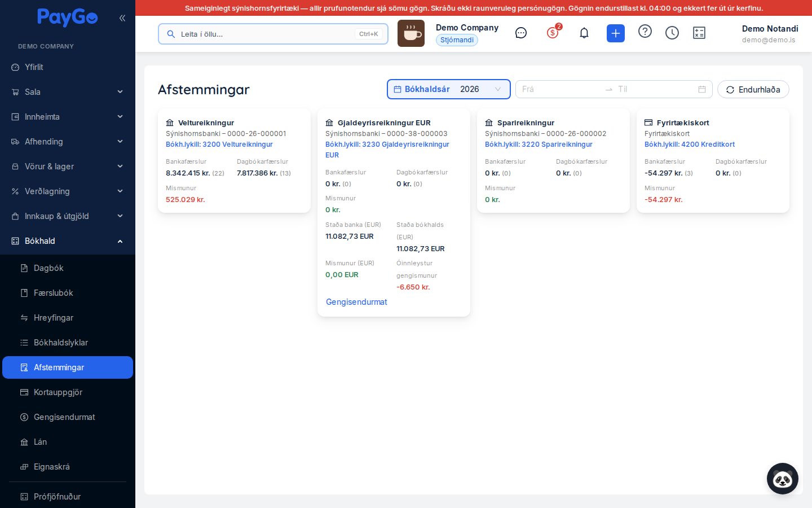Open the red dollar icon with badge 2
This screenshot has width=812, height=508.
[553, 33]
